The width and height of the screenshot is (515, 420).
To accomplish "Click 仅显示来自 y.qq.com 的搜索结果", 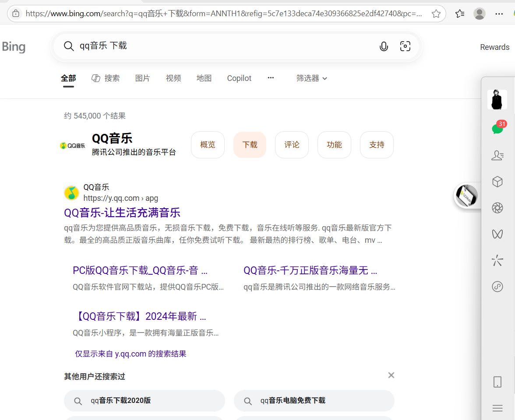I will tap(131, 353).
